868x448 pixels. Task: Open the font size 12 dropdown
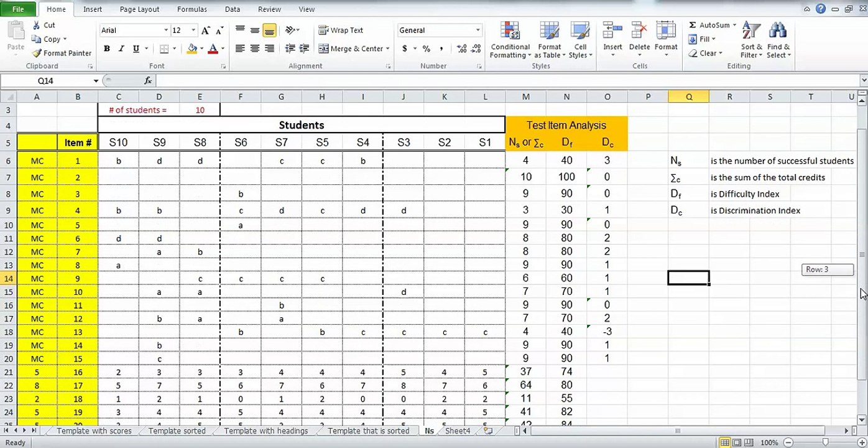pos(193,30)
